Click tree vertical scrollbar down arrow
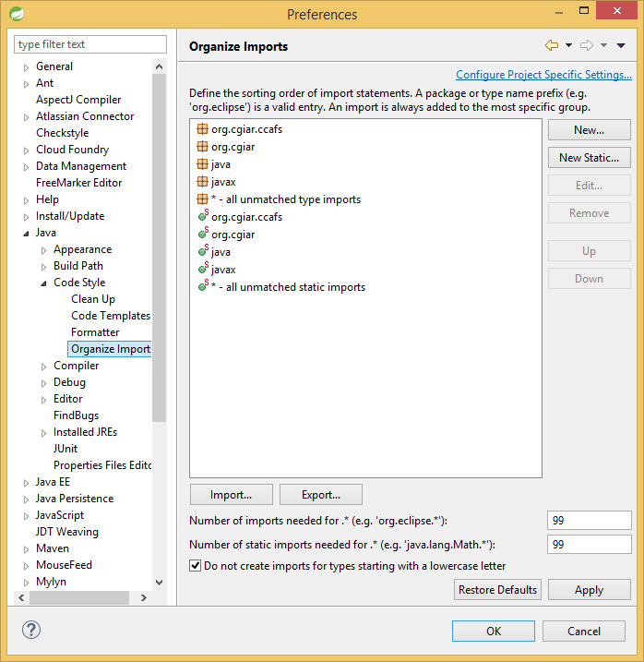 click(x=159, y=583)
